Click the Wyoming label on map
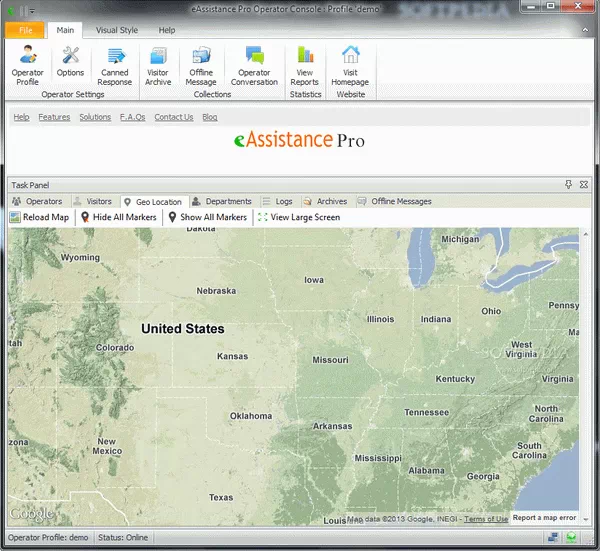The height and width of the screenshot is (551, 600). (80, 258)
